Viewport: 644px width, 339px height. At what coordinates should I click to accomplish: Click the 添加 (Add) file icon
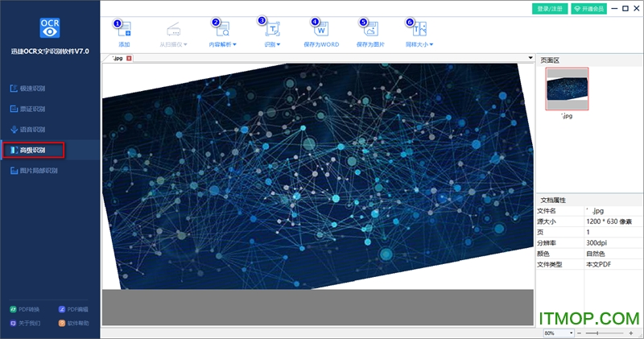coord(123,30)
